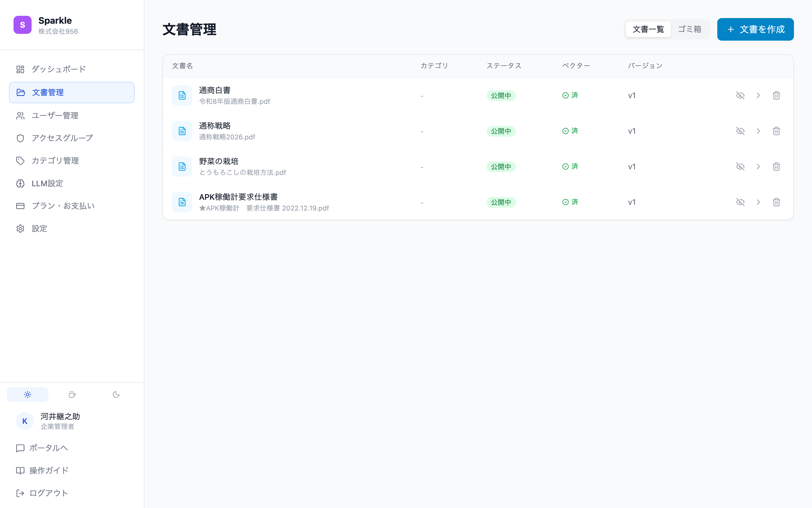Click the ステータス column header

pyautogui.click(x=504, y=66)
